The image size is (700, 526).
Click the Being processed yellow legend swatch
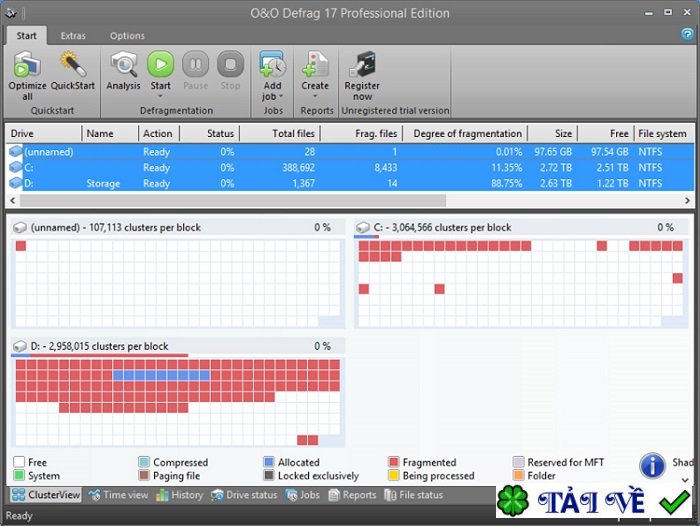[x=393, y=475]
